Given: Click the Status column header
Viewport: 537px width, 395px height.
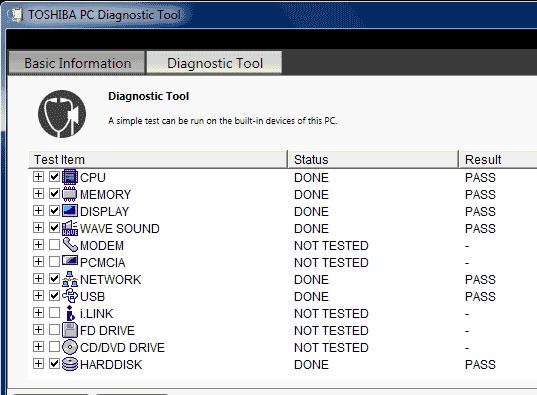Looking at the screenshot, I should [373, 159].
